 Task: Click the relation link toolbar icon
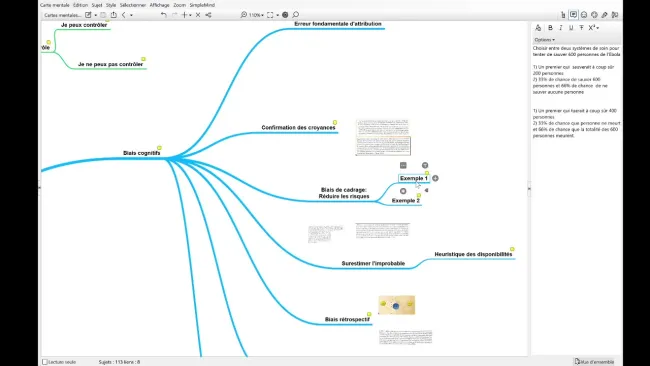point(209,15)
